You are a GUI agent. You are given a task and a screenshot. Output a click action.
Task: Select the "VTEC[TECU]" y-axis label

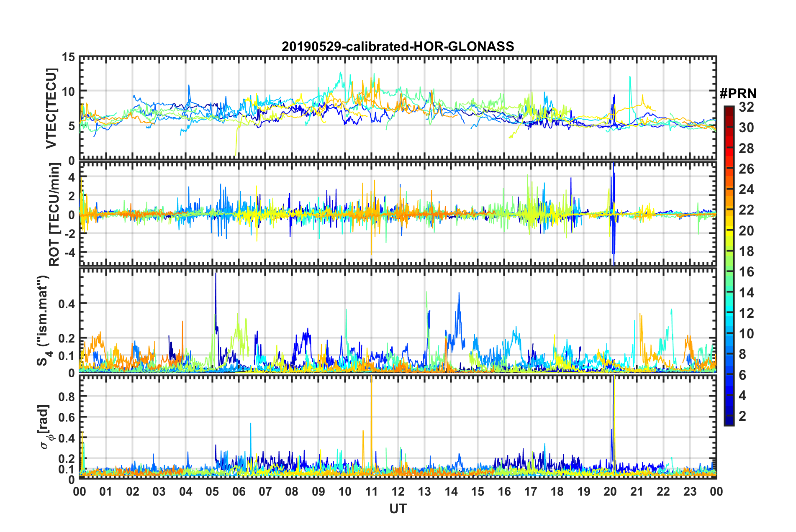[51, 108]
